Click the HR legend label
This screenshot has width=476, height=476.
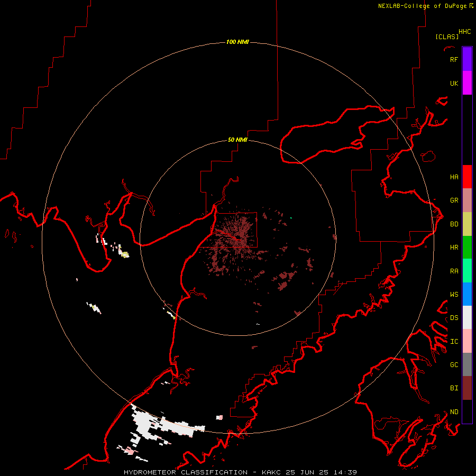click(454, 248)
